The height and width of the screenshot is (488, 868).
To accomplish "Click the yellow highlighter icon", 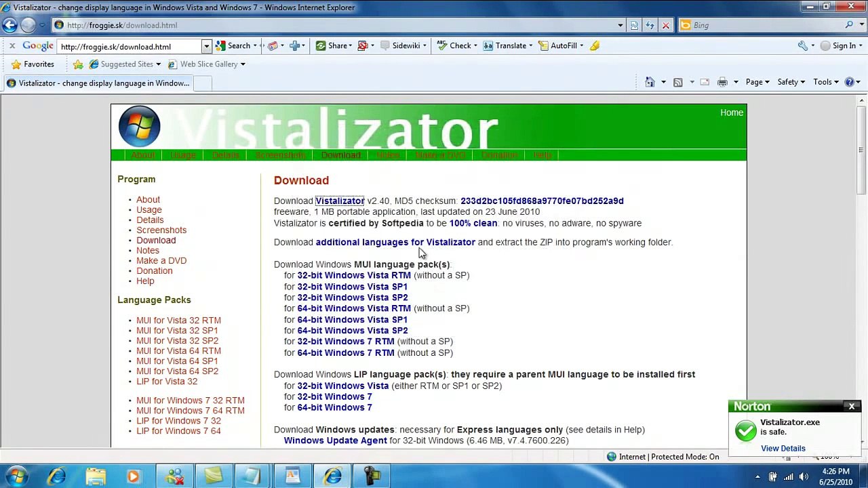I will pos(595,45).
